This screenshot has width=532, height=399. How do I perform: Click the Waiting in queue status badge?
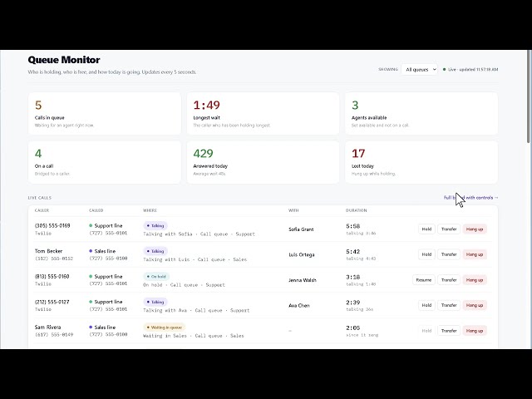tap(165, 328)
